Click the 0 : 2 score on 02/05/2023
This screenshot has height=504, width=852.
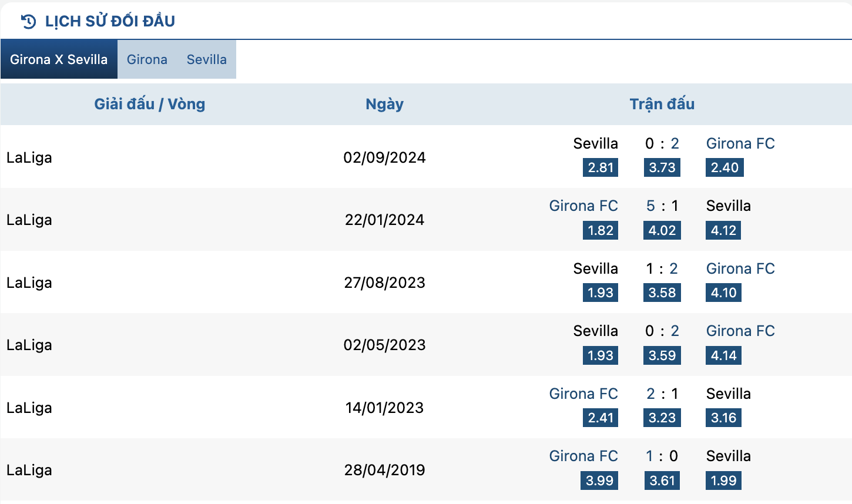tap(662, 331)
